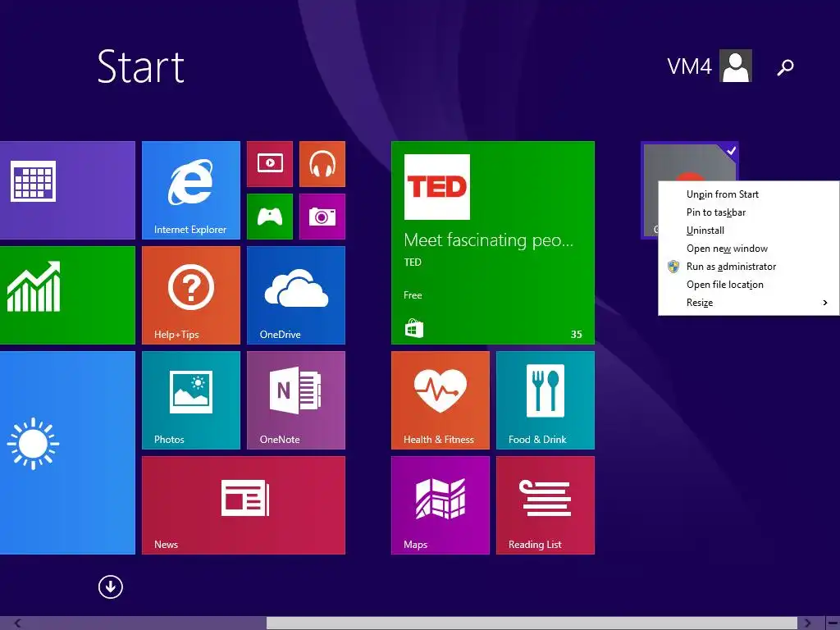Viewport: 840px width, 630px height.
Task: Deselect the checked Chrome tile
Action: [688, 162]
